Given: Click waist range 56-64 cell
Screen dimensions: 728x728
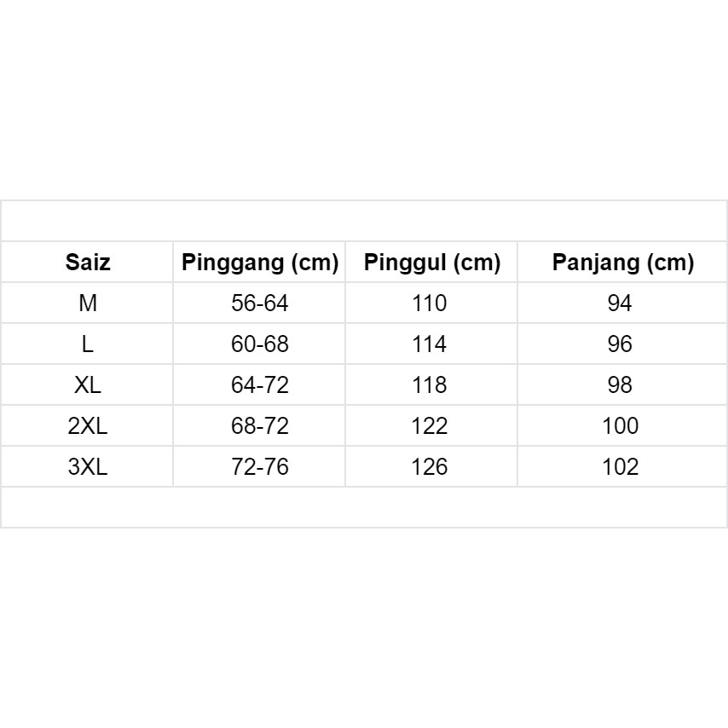Looking at the screenshot, I should click(x=260, y=303).
